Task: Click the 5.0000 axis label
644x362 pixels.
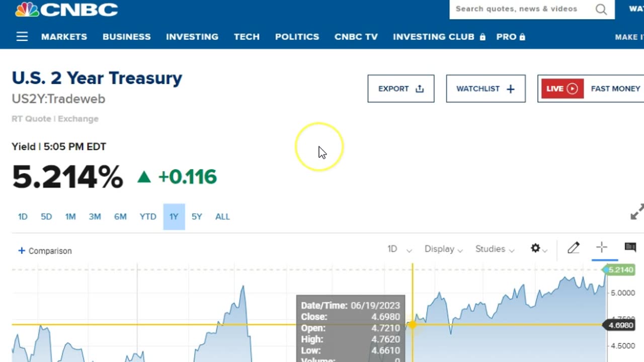Action: (622, 293)
